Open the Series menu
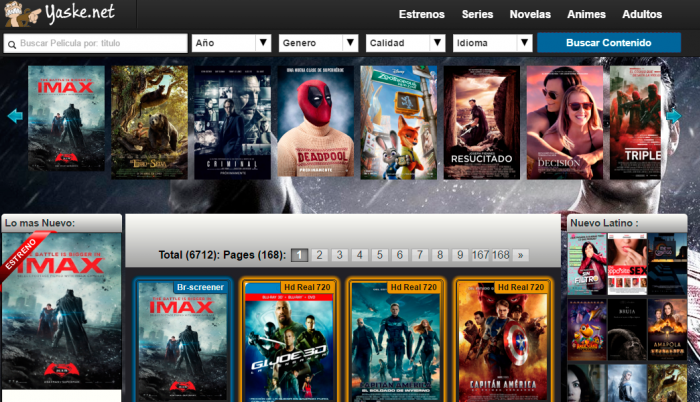This screenshot has height=402, width=700. pos(477,14)
